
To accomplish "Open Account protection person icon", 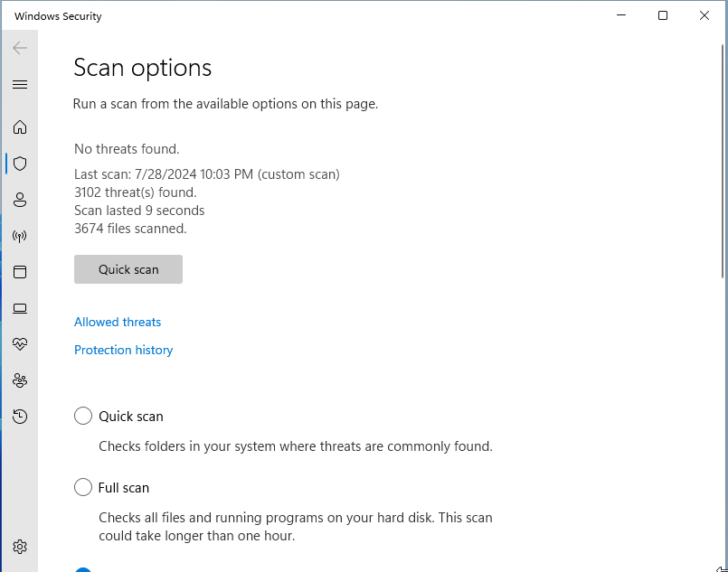I will point(20,200).
